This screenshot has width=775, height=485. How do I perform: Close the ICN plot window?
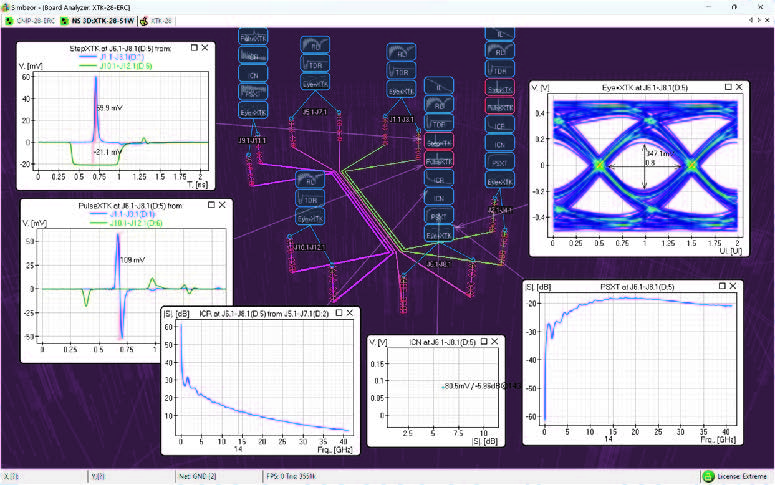[x=496, y=341]
